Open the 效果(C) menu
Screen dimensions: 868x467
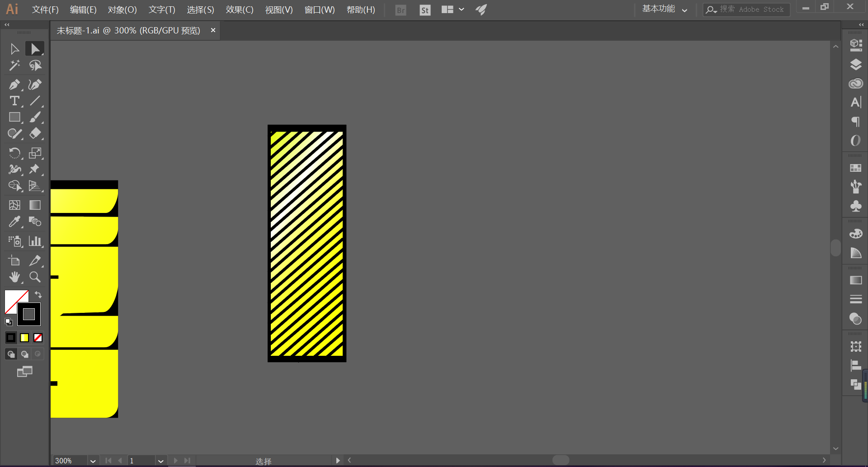tap(240, 9)
